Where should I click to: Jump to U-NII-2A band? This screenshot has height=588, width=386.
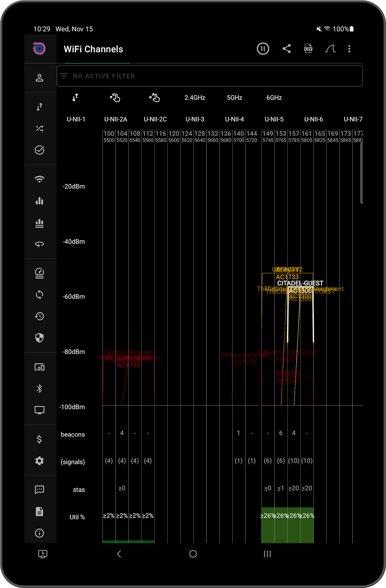point(116,119)
